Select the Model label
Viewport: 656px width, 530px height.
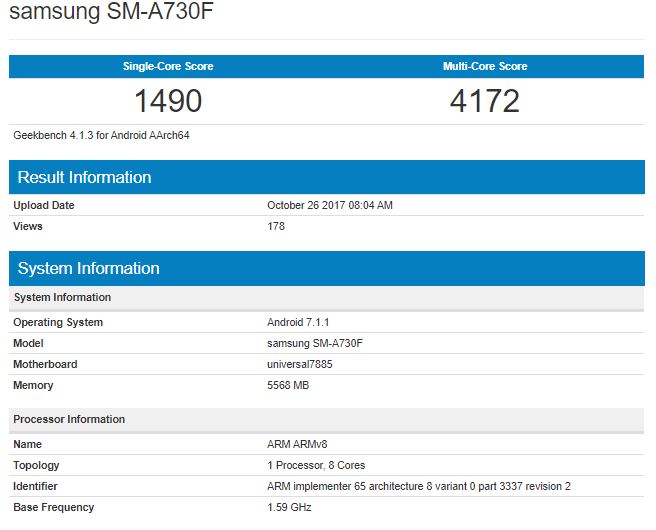(28, 343)
